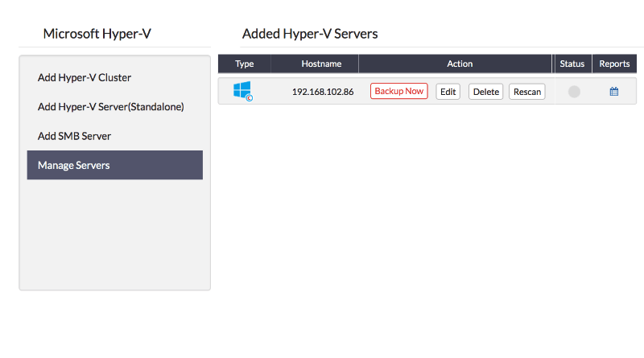This screenshot has width=644, height=358.
Task: Edit the 192.168.102.86 server
Action: click(x=448, y=92)
